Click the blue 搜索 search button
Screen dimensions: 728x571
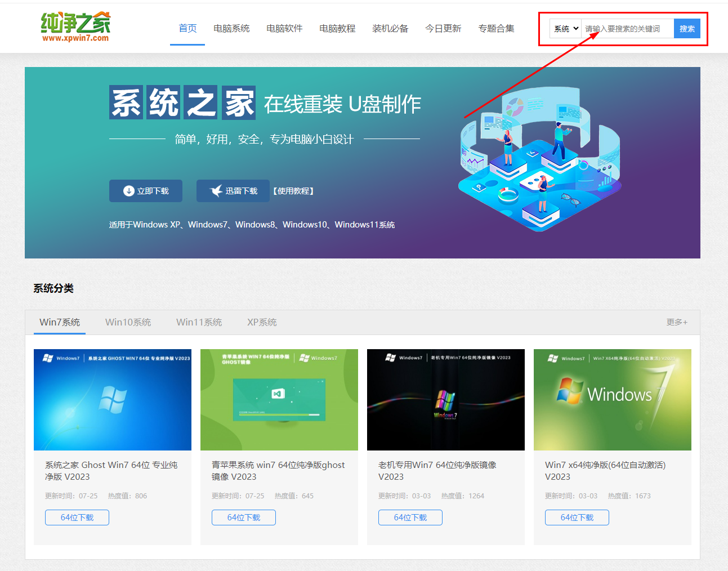tap(687, 28)
